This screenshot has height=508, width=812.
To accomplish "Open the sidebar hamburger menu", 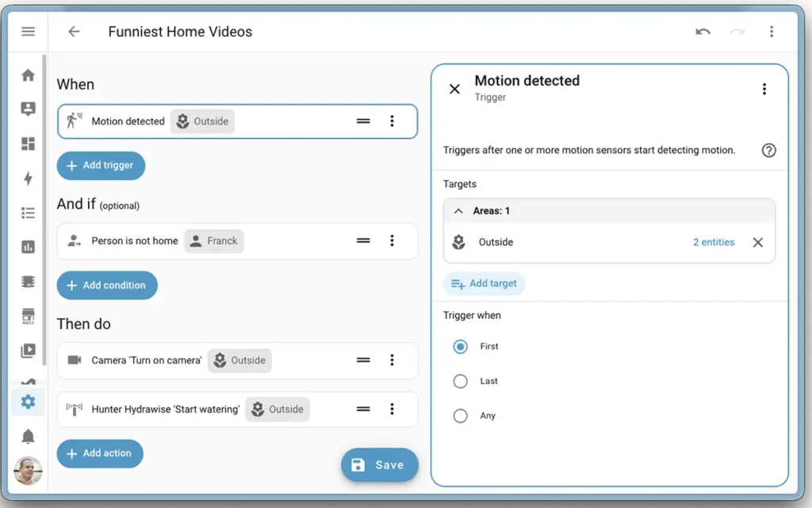I will [x=28, y=31].
